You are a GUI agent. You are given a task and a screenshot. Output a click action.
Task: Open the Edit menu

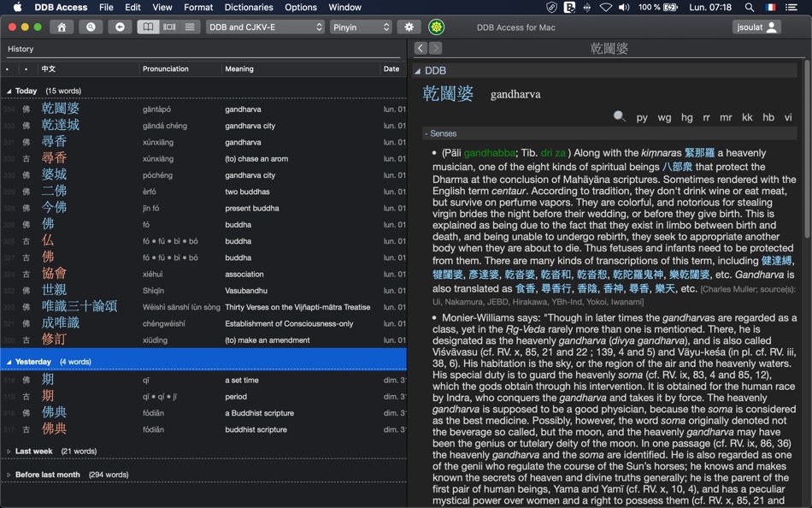132,7
